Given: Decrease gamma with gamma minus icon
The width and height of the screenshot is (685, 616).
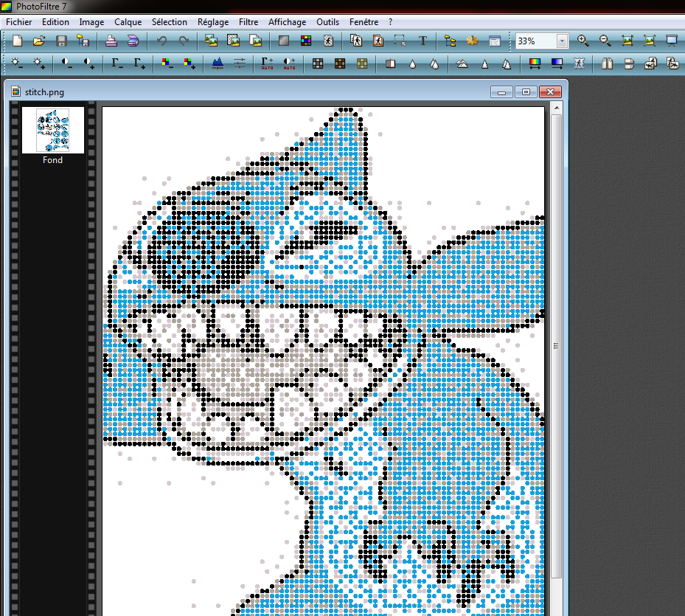Looking at the screenshot, I should pyautogui.click(x=117, y=64).
